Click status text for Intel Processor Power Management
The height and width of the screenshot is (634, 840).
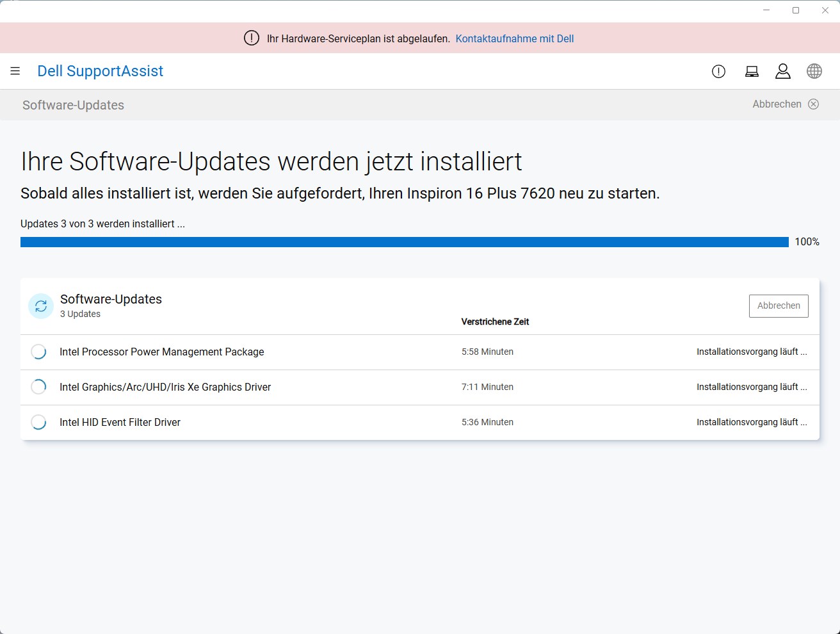752,352
